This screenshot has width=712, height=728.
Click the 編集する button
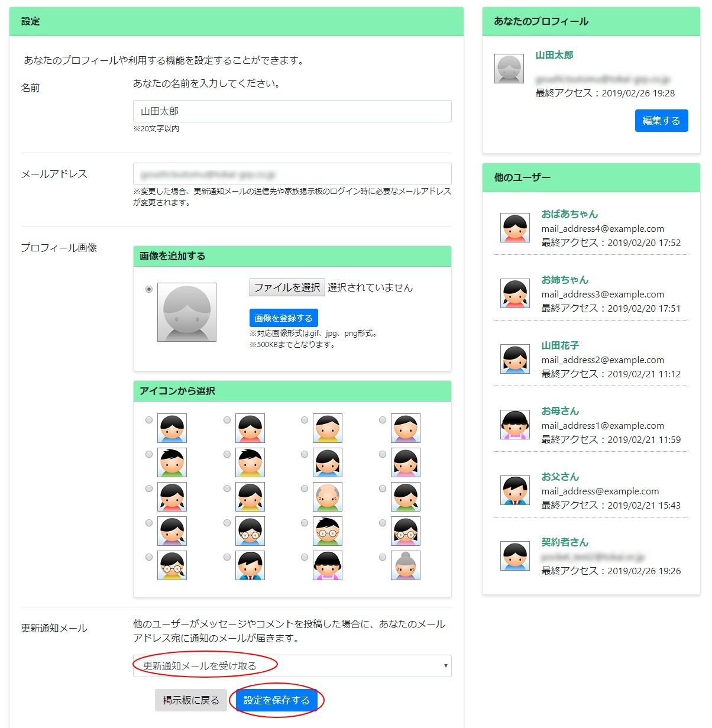[661, 120]
